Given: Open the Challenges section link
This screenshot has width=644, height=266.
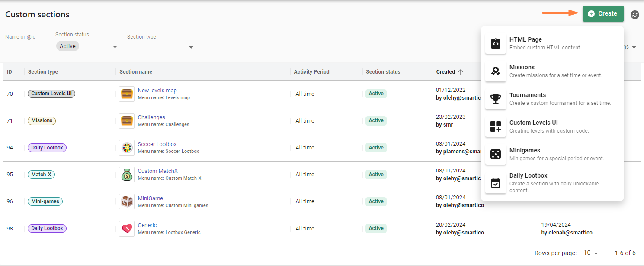Looking at the screenshot, I should click(151, 117).
